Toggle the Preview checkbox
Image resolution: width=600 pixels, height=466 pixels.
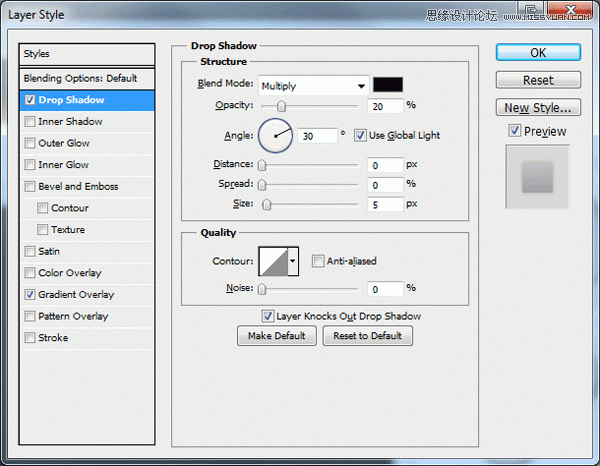(x=514, y=131)
